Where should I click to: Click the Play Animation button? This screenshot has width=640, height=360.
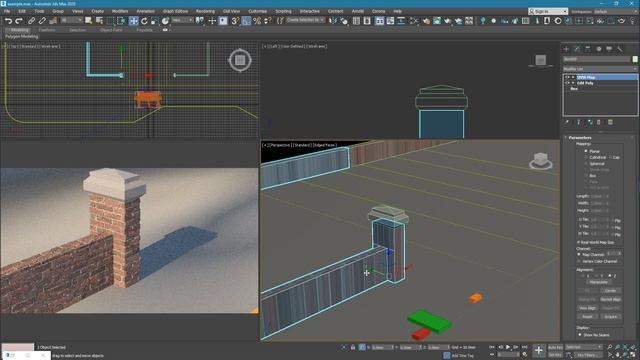click(x=508, y=347)
